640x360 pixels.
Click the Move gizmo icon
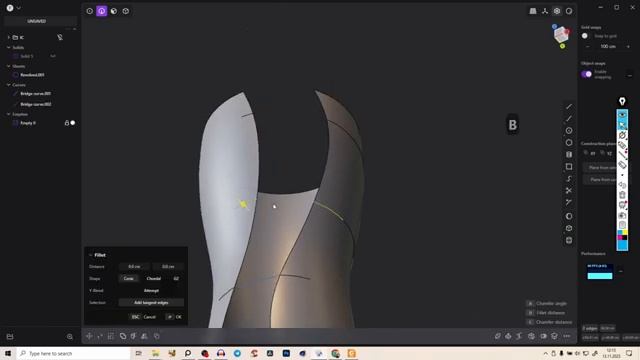(x=89, y=336)
